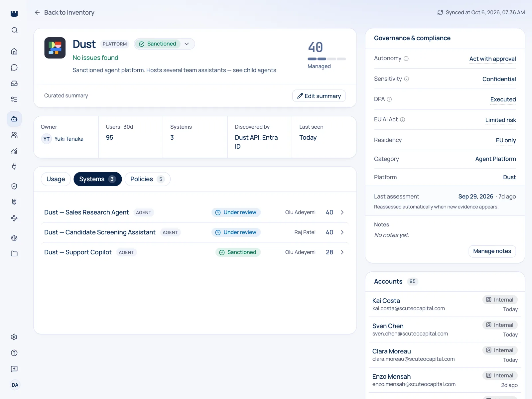Open the analytics chart sidebar icon

[x=14, y=151]
